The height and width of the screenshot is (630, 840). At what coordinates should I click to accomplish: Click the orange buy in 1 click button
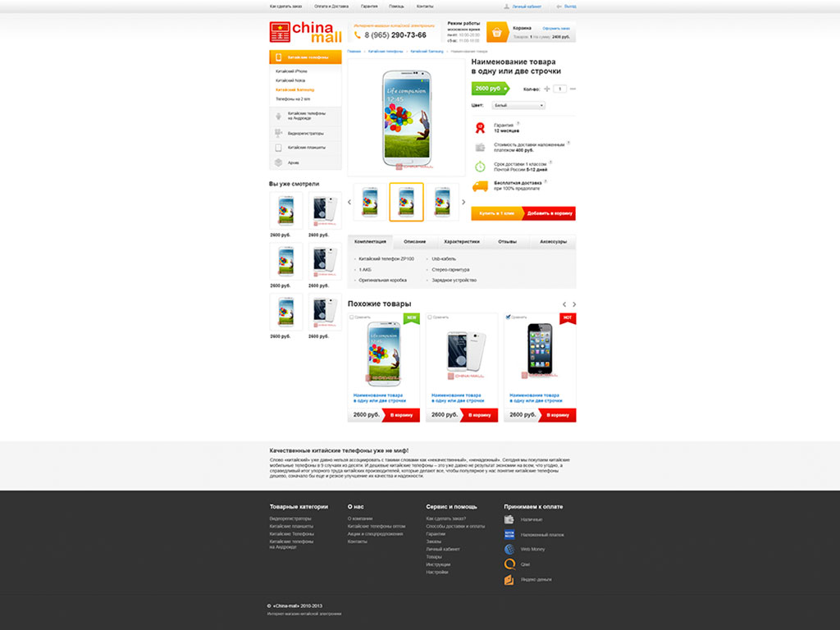click(496, 213)
